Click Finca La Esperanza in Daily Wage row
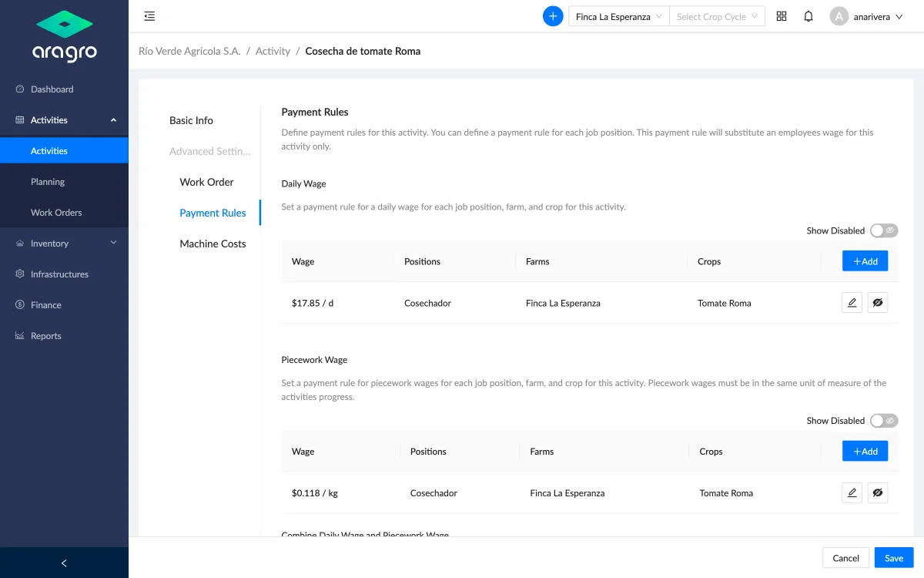The width and height of the screenshot is (924, 578). pyautogui.click(x=563, y=303)
